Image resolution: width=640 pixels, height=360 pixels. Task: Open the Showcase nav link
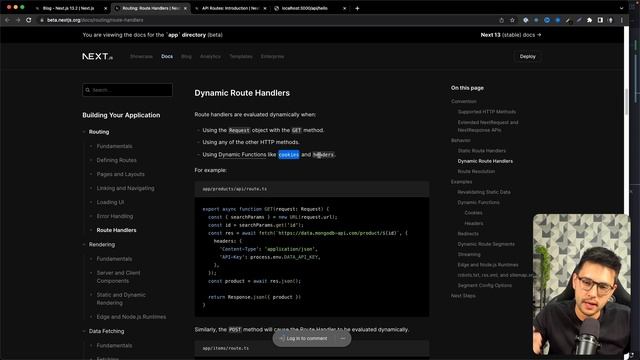click(141, 56)
